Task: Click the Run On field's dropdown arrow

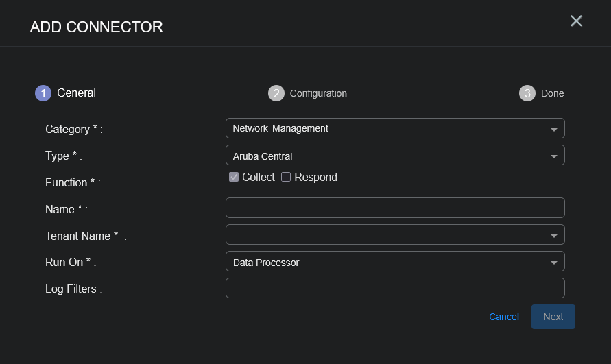Action: click(x=553, y=263)
